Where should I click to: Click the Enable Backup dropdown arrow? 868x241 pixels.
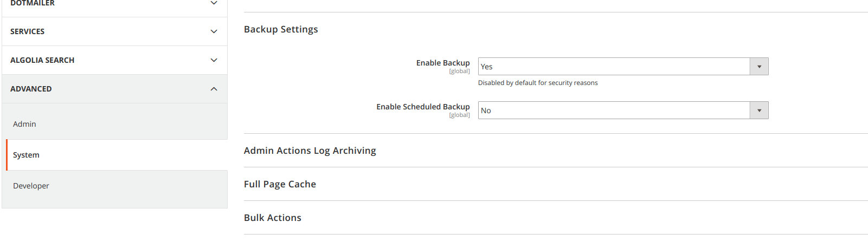tap(759, 67)
